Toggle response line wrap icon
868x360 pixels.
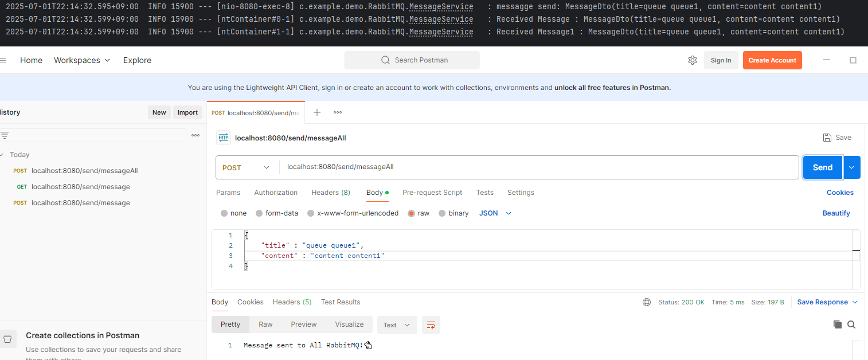tap(431, 325)
